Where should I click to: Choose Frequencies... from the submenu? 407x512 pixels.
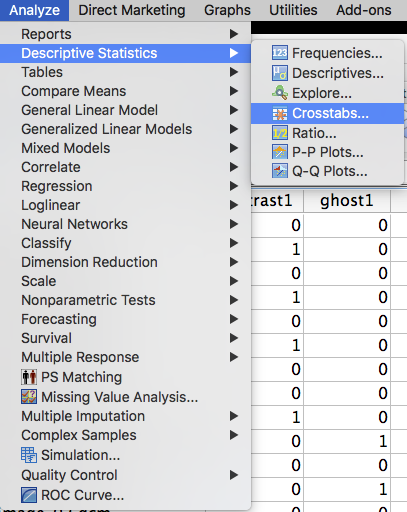point(327,53)
